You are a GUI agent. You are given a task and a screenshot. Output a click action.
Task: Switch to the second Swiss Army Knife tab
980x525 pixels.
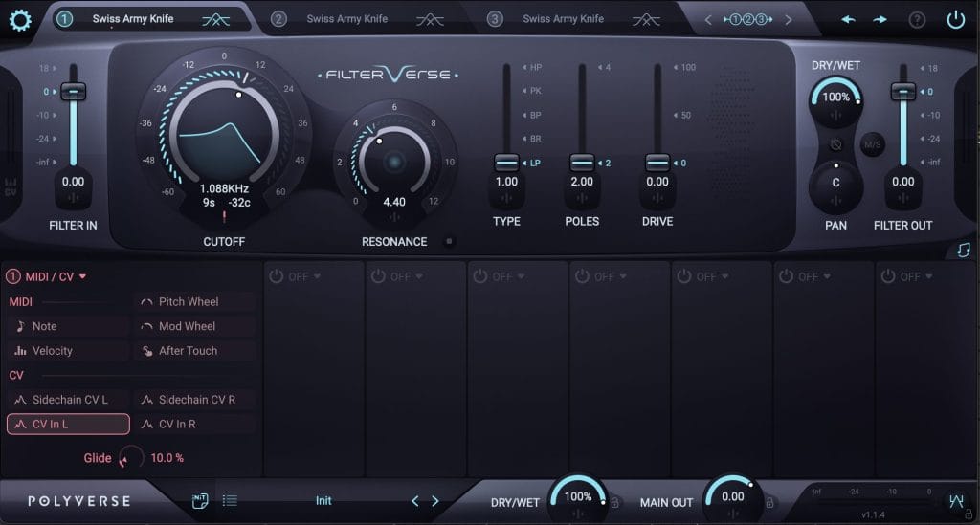click(346, 19)
